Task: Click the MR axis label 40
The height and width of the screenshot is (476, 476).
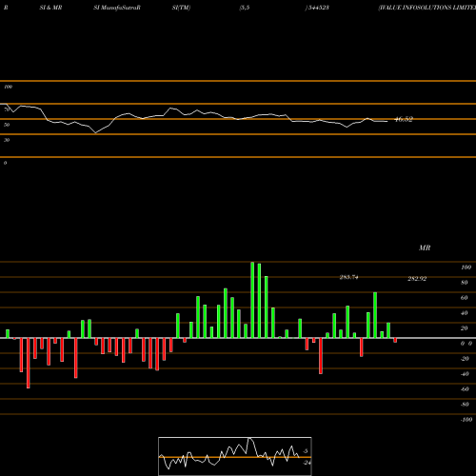Action: [465, 313]
